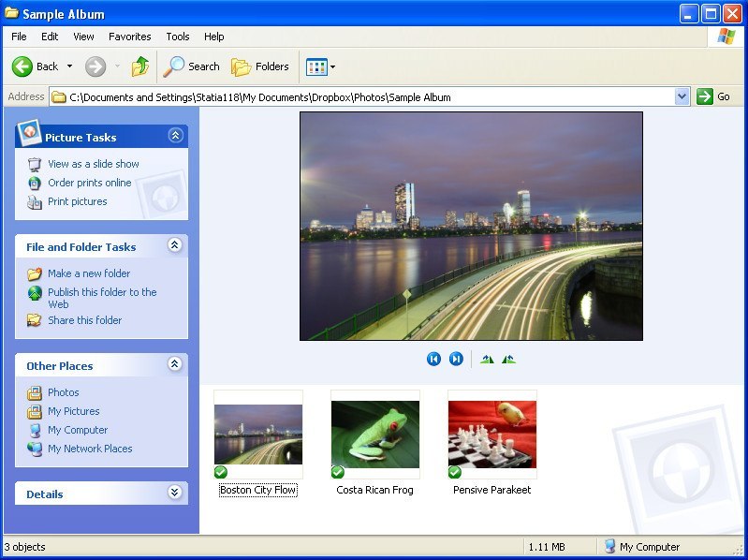
Task: Open the File menu
Action: 19,37
